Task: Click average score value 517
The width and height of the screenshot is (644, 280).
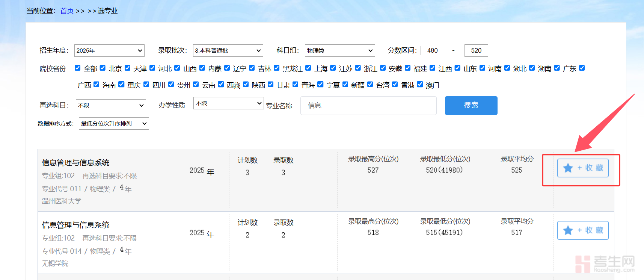Action: point(517,233)
